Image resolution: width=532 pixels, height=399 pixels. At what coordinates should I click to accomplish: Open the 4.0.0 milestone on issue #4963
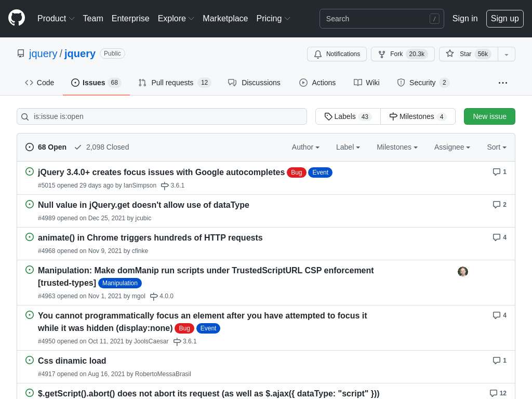pos(162,296)
